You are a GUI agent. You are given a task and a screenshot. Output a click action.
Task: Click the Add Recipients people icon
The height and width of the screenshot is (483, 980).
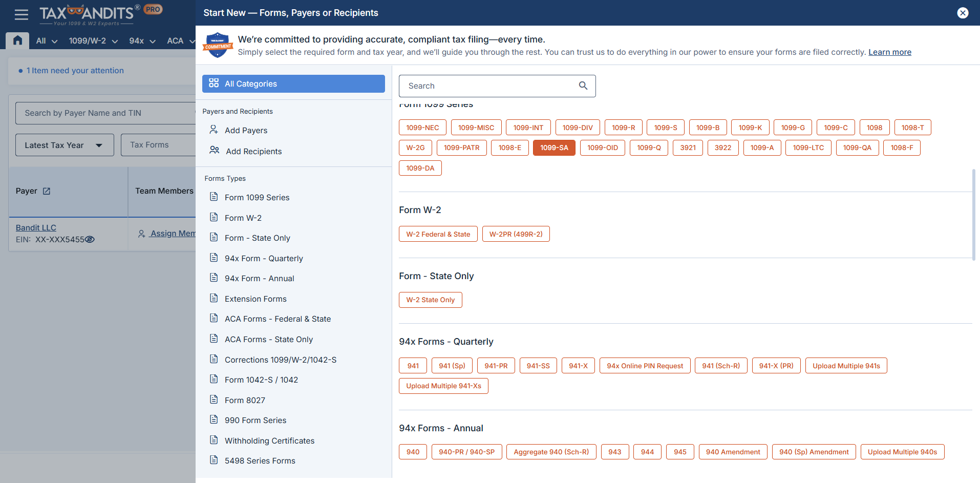click(214, 151)
